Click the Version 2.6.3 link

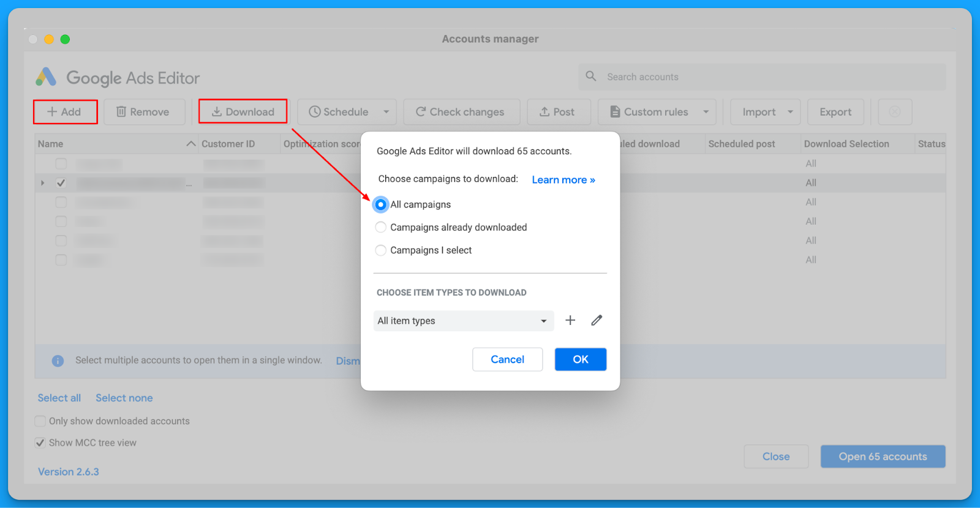[69, 472]
